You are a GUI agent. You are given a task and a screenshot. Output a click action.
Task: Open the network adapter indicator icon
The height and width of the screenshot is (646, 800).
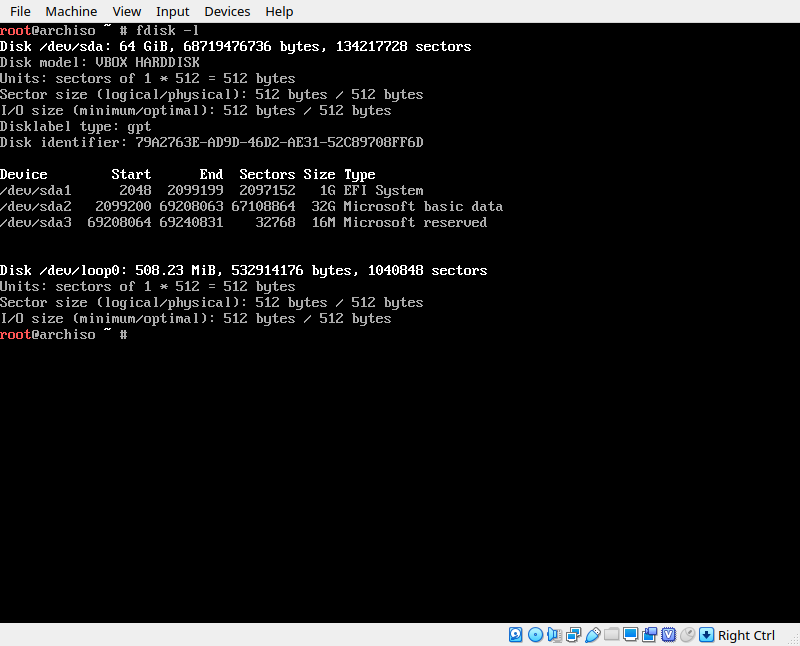(x=574, y=635)
